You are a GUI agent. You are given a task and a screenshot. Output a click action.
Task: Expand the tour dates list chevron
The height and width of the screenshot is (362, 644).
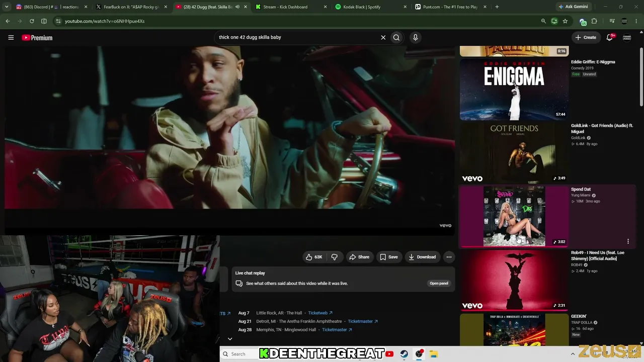[230, 339]
